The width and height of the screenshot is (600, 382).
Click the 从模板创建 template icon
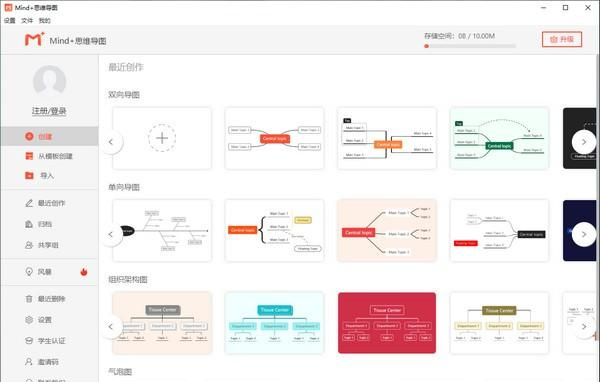click(x=29, y=156)
